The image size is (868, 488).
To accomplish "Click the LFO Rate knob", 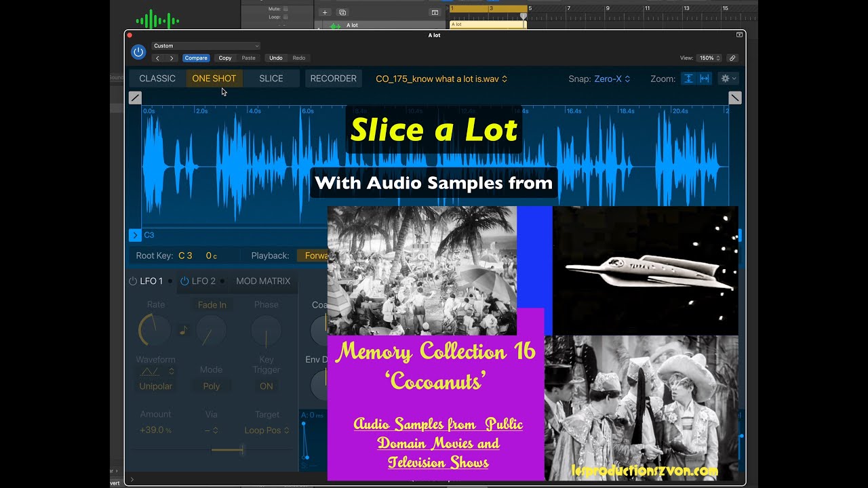I will (x=155, y=331).
